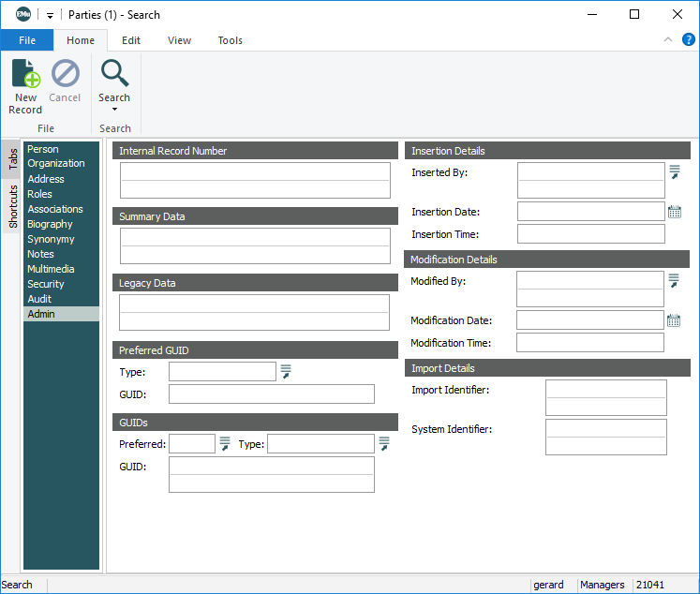Open the Quick Access Toolbar dropdown
The image size is (700, 594).
tap(51, 15)
